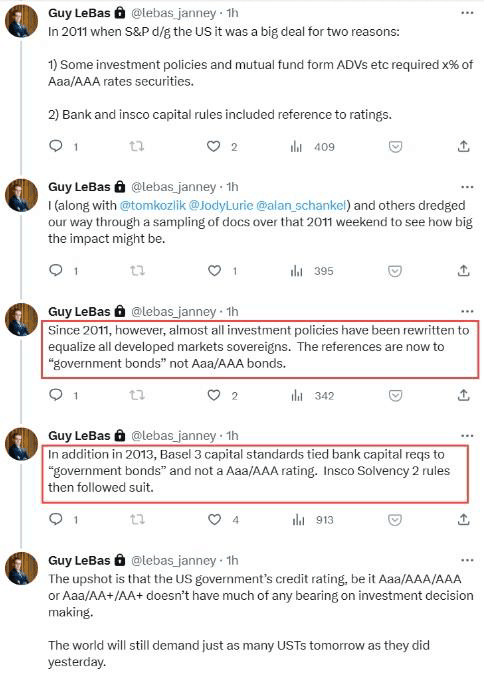Screen dimensions: 484x682
Task: Open the Guy LeBas profile name on first tweet
Action: coord(79,13)
